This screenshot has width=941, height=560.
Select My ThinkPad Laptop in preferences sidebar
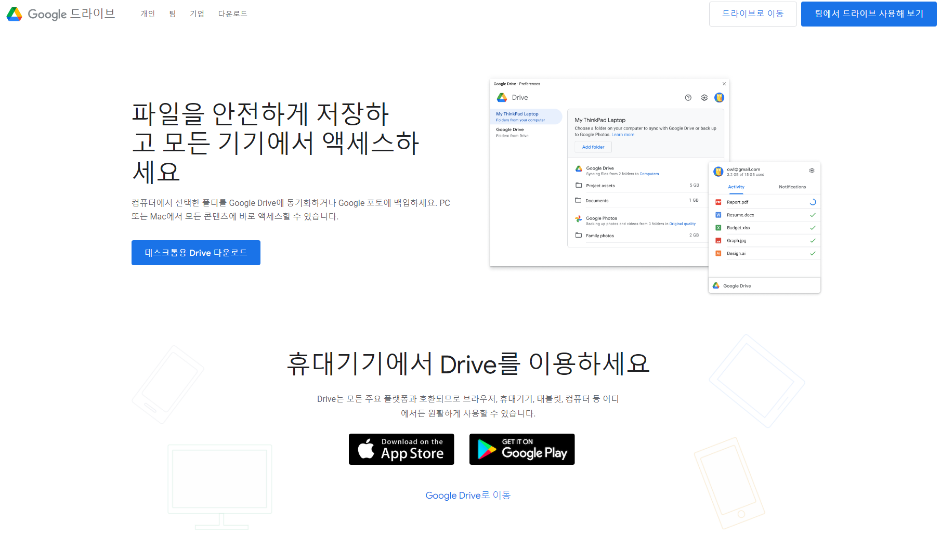(526, 116)
